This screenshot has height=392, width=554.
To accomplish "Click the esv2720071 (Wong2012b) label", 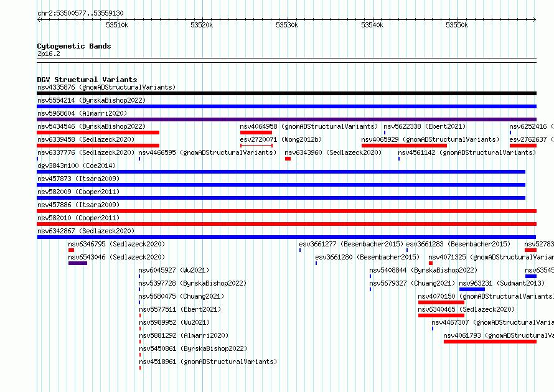I will tap(281, 139).
